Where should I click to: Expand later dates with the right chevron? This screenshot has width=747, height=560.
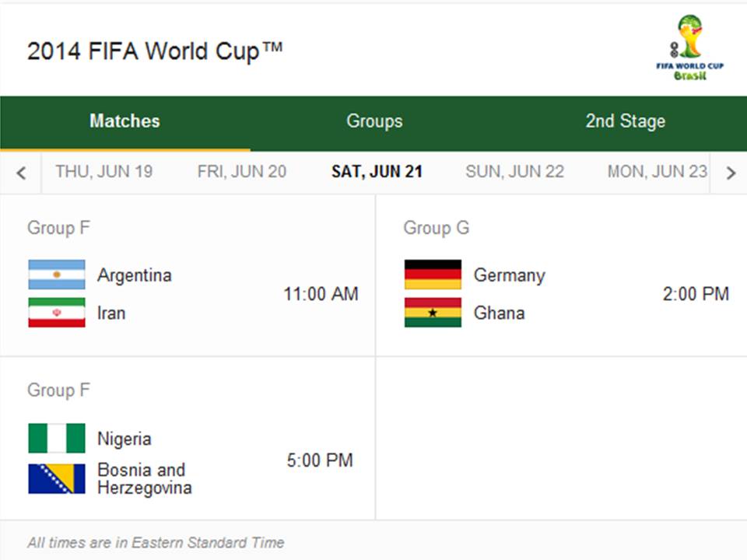click(x=729, y=172)
